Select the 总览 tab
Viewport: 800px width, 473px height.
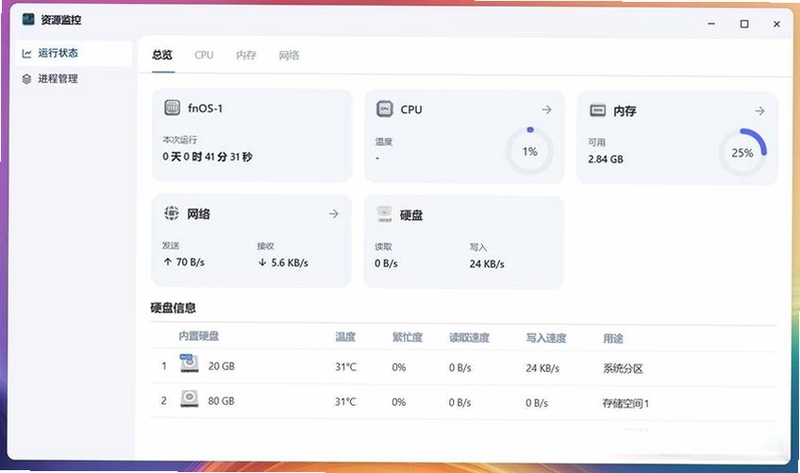[x=162, y=55]
